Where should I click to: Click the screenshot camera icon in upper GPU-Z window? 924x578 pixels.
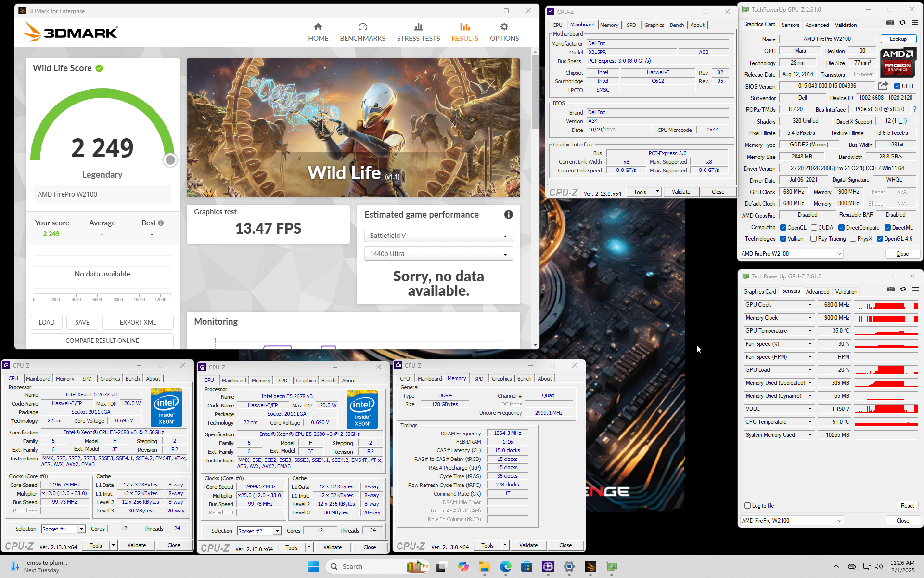click(890, 23)
